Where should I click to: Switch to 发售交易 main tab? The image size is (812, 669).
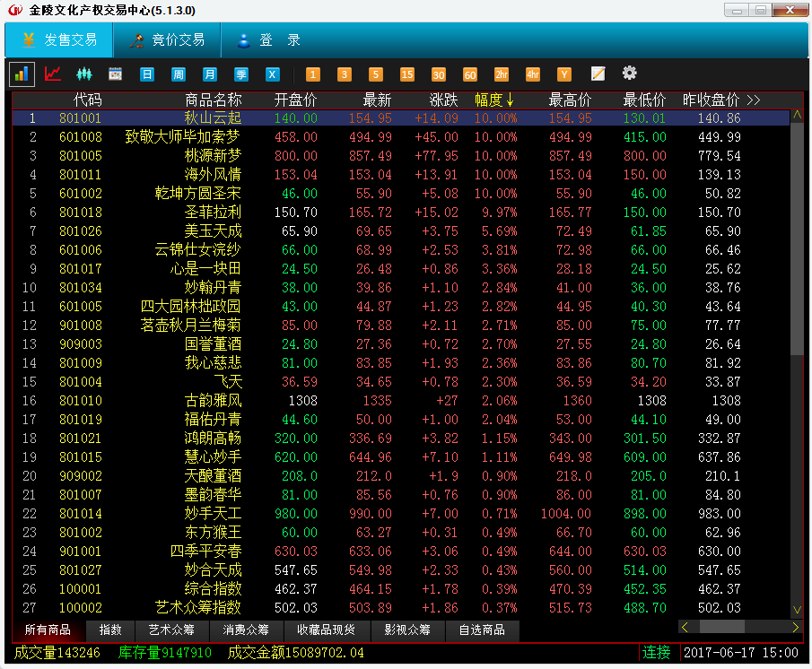[59, 39]
